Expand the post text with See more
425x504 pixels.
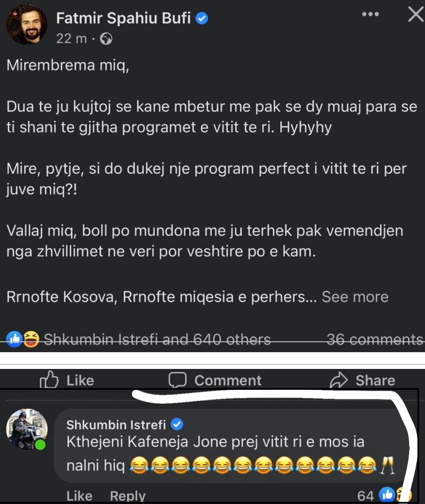(355, 297)
